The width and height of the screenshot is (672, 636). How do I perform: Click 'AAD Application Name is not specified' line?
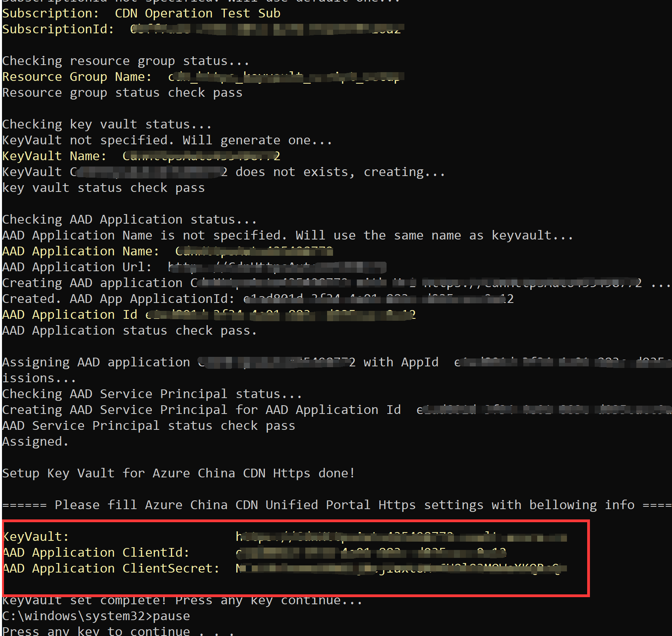[288, 236]
